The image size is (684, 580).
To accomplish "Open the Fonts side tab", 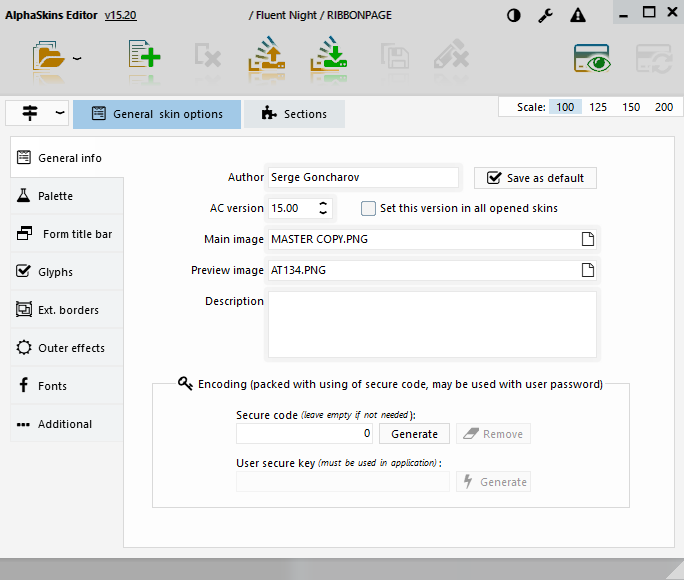I will [67, 386].
